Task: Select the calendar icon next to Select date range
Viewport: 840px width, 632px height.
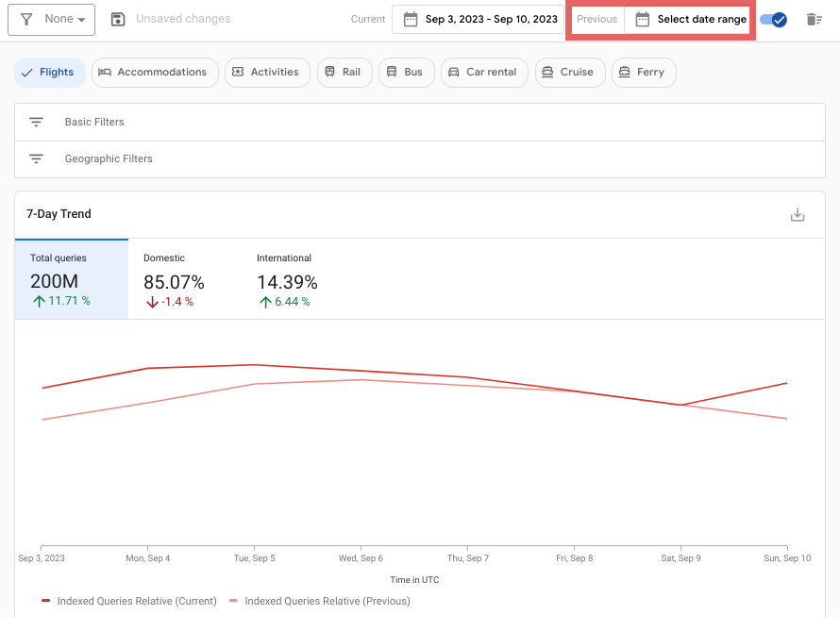Action: click(x=645, y=19)
